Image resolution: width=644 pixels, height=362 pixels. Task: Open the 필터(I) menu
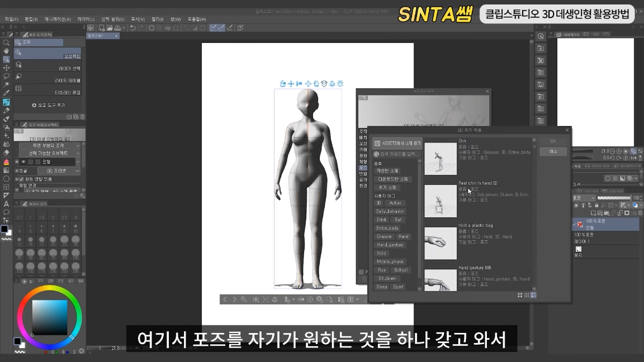tap(157, 20)
